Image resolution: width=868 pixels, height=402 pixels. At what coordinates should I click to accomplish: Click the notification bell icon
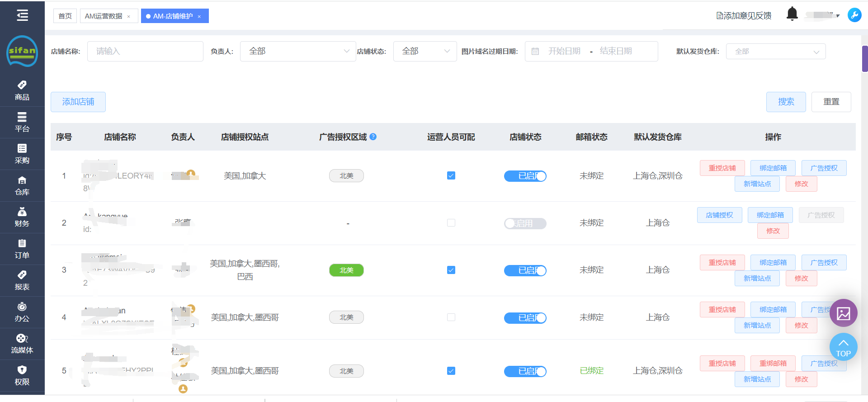coord(792,14)
